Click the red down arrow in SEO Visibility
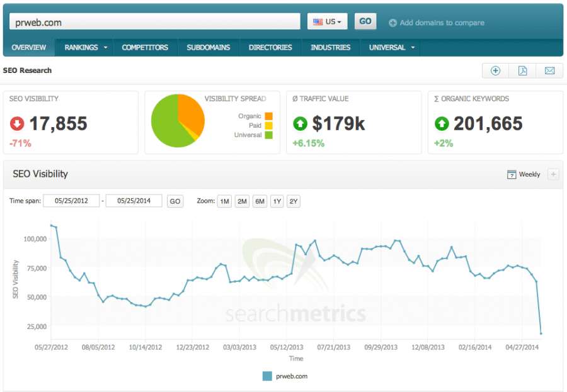This screenshot has height=392, width=567. pyautogui.click(x=17, y=124)
